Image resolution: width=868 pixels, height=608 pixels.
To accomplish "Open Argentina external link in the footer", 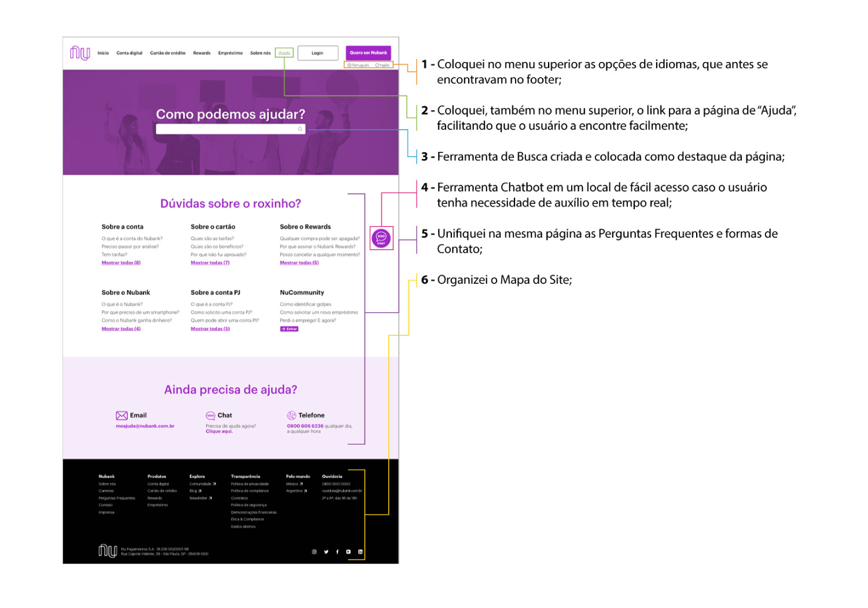I will pyautogui.click(x=297, y=491).
